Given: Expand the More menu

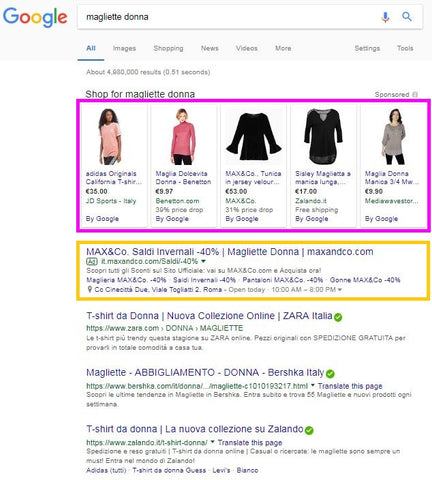Looking at the screenshot, I should tap(283, 48).
